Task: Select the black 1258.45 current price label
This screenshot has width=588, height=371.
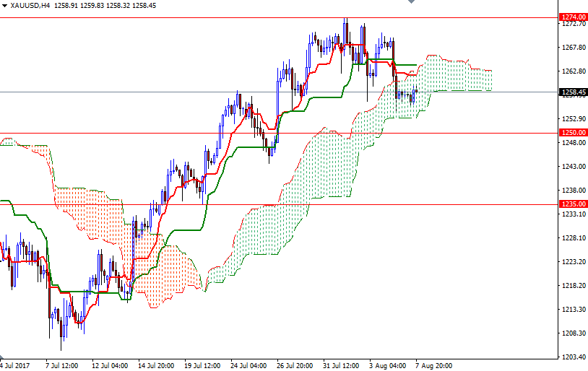Action: (x=573, y=92)
